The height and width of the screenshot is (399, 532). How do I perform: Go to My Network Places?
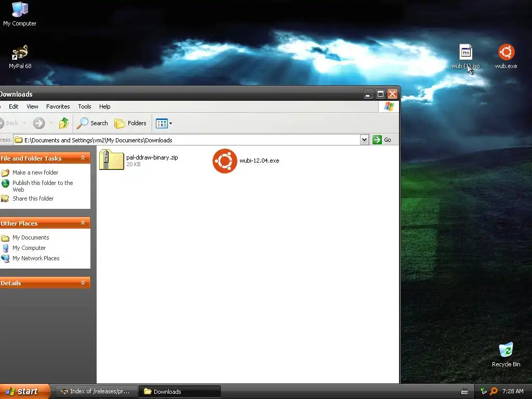(x=36, y=258)
